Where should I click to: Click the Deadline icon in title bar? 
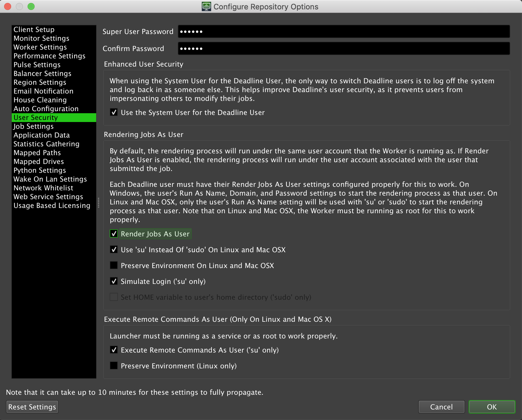point(206,6)
